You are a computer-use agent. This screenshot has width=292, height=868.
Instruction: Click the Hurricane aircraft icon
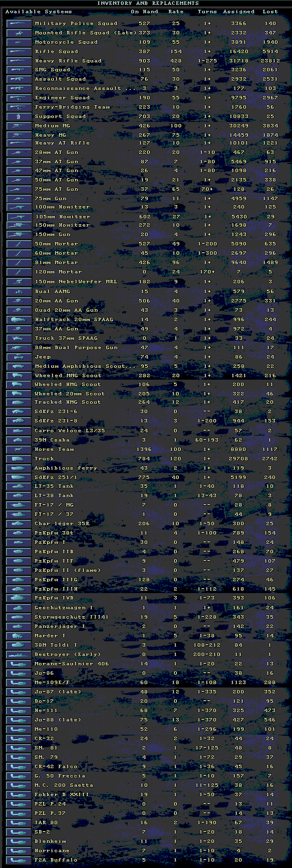[19, 851]
